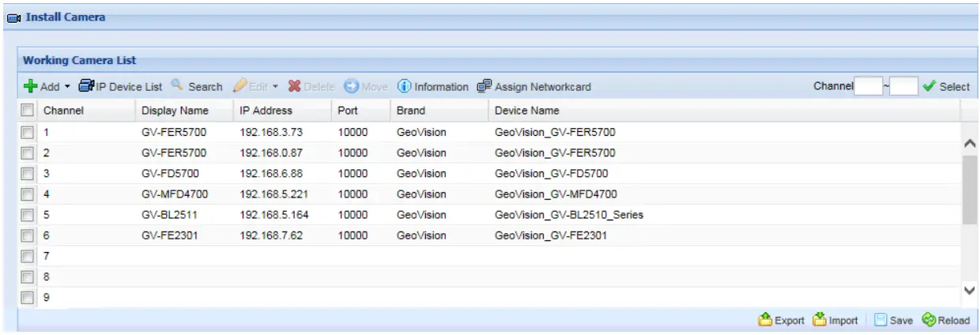Click the Export button

point(781,320)
